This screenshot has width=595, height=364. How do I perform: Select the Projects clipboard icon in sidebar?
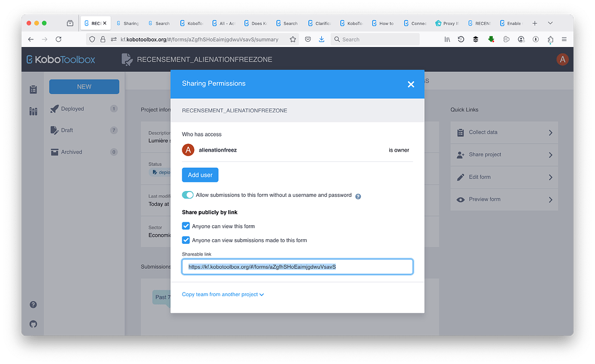[33, 89]
